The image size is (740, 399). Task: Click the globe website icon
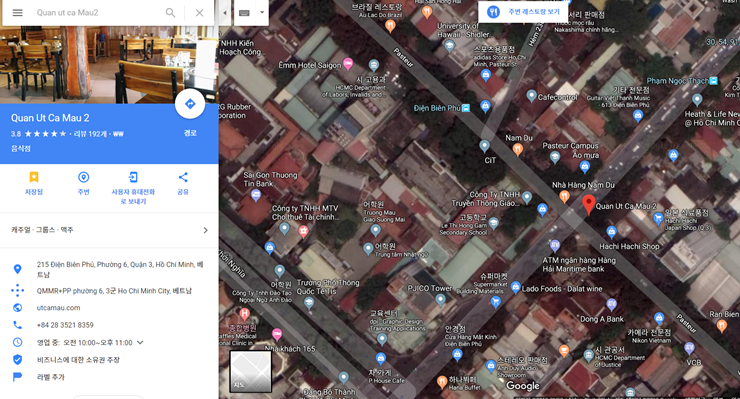[17, 308]
